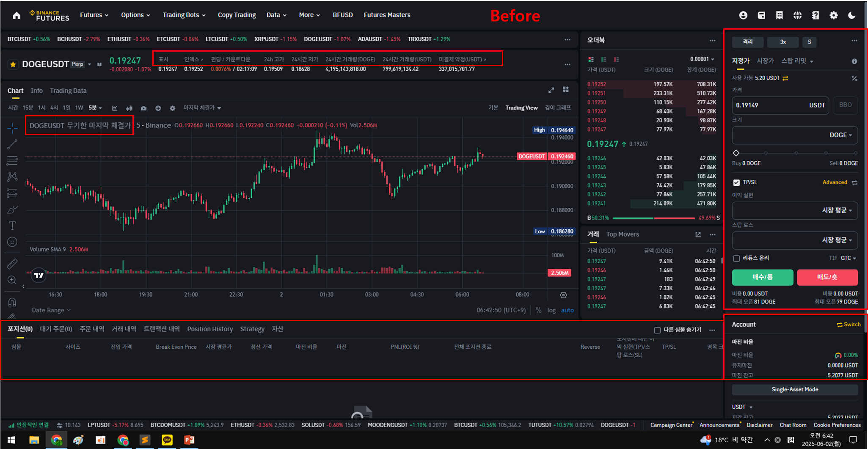
Task: Click the 3x leverage button
Action: (x=783, y=42)
